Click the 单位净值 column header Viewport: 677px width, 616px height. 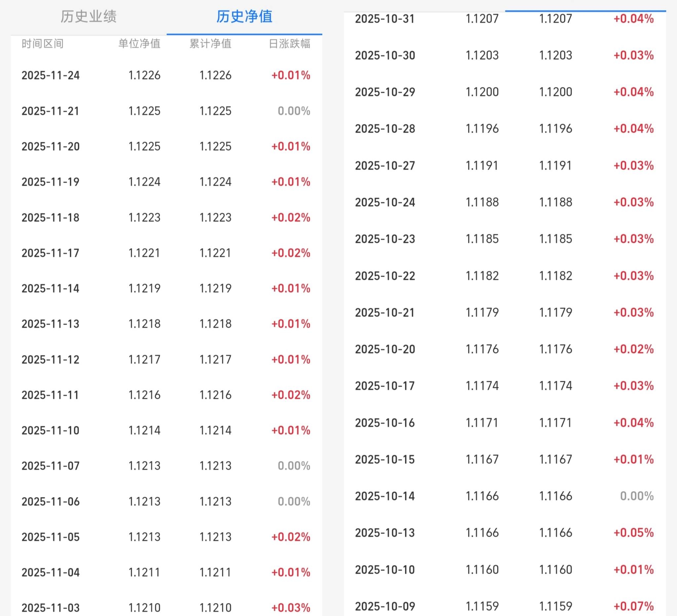point(139,44)
